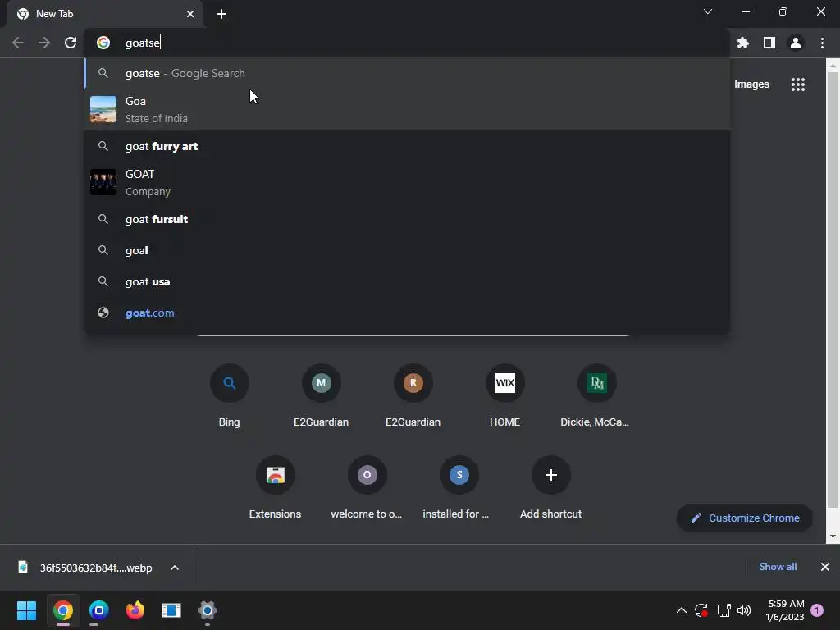Screen dimensions: 840x630
Task: Select the 'goatse - Google Search' suggestion
Action: [x=407, y=73]
